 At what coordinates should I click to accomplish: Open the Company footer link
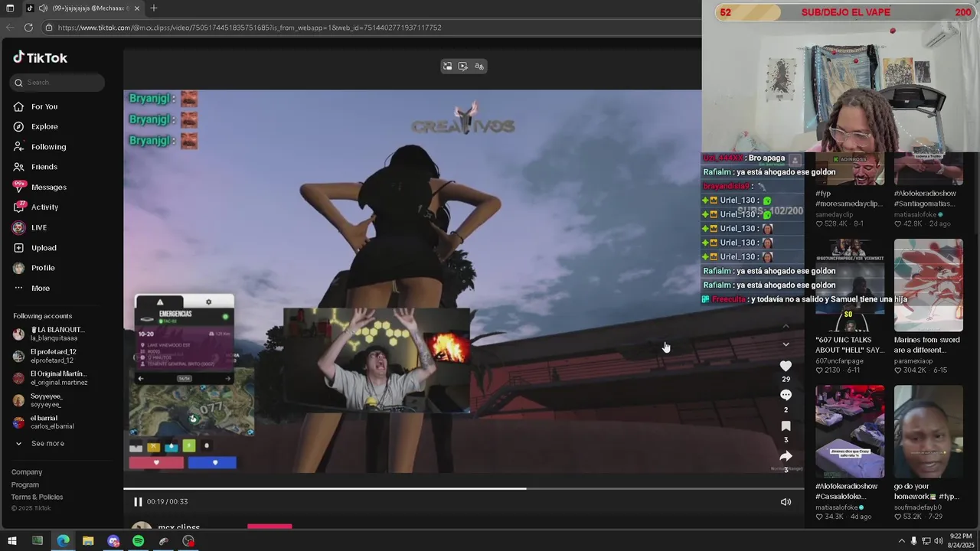27,472
